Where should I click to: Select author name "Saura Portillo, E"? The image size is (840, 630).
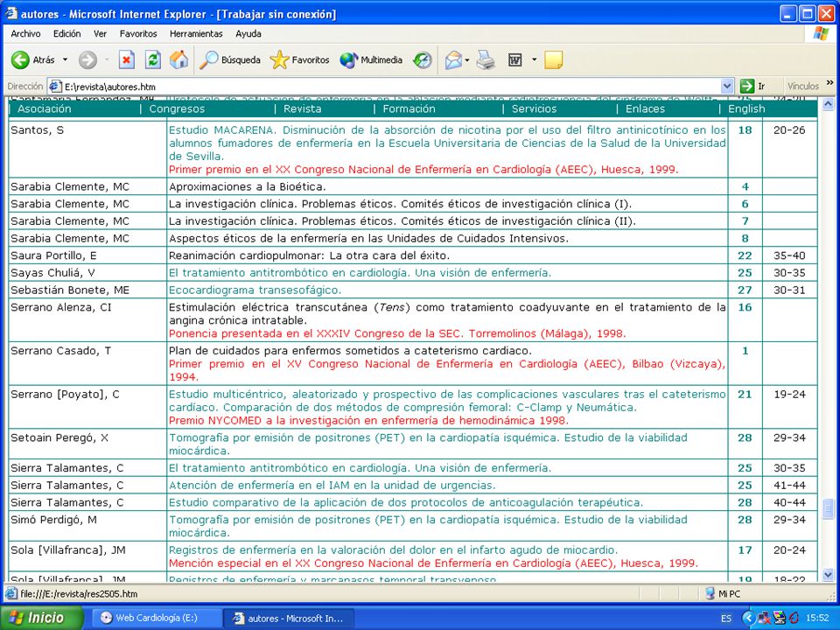click(x=53, y=255)
